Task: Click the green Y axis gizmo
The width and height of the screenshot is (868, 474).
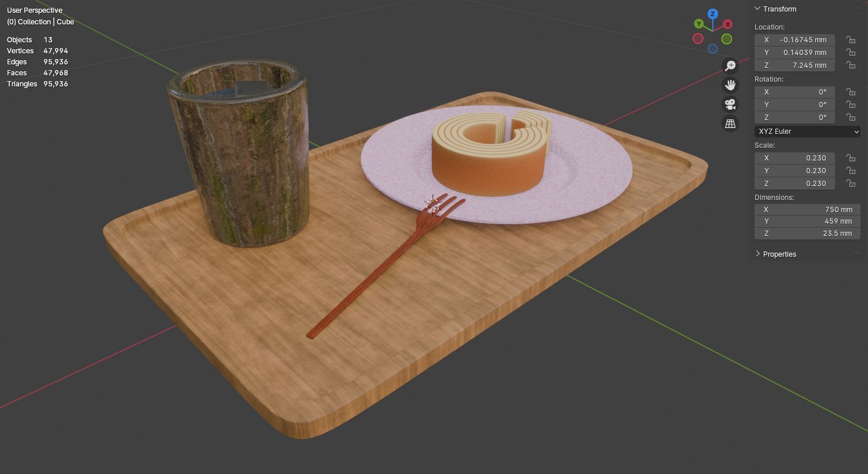Action: point(699,24)
